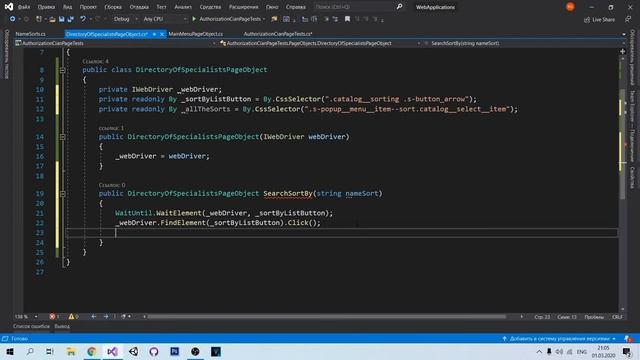
Task: Open the Any CPU platform dropdown
Action: pyautogui.click(x=165, y=19)
